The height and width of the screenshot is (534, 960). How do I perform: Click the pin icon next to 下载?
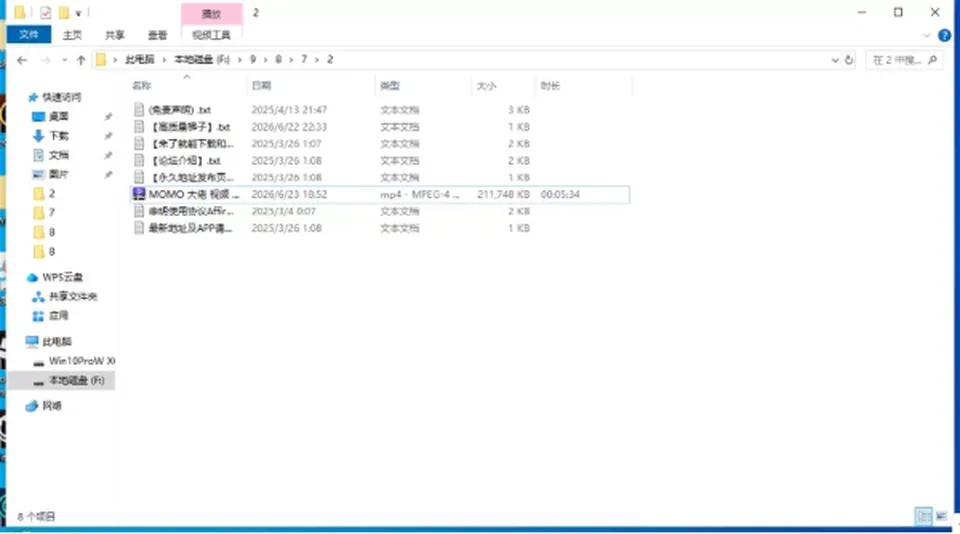click(108, 135)
